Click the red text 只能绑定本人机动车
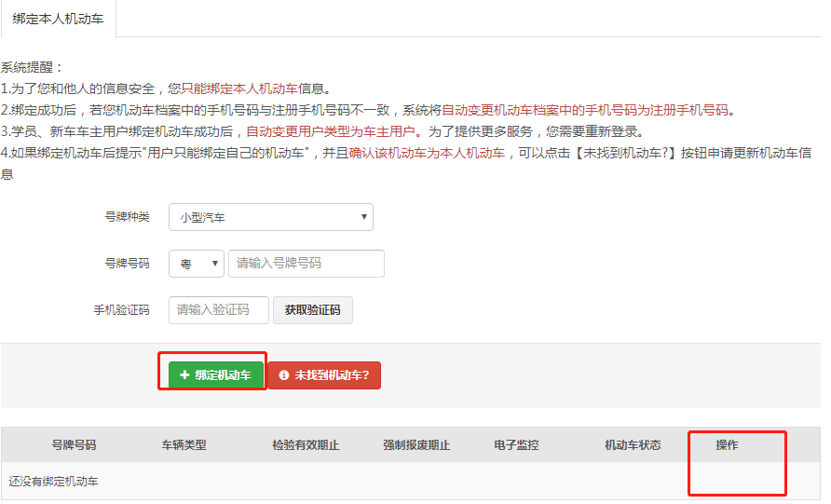This screenshot has height=504, width=831. (x=239, y=89)
